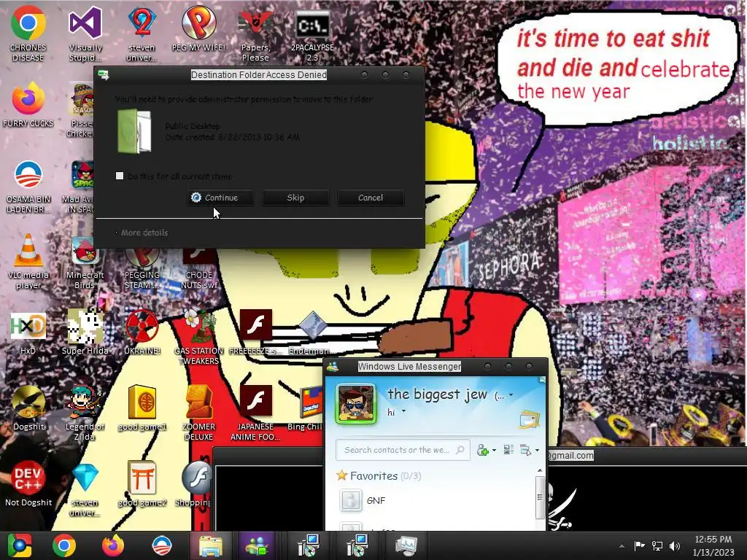
Task: Open Chrome from the taskbar
Action: click(x=64, y=545)
